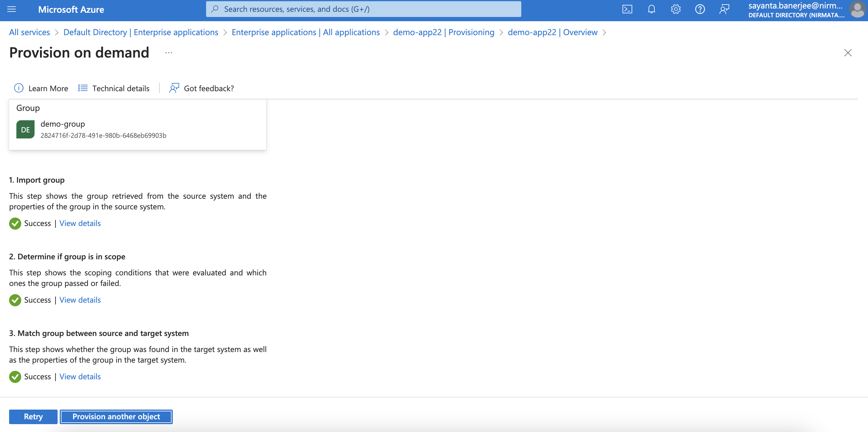Viewport: 868px width, 432px height.
Task: Focus the Search resources input field
Action: tap(364, 9)
